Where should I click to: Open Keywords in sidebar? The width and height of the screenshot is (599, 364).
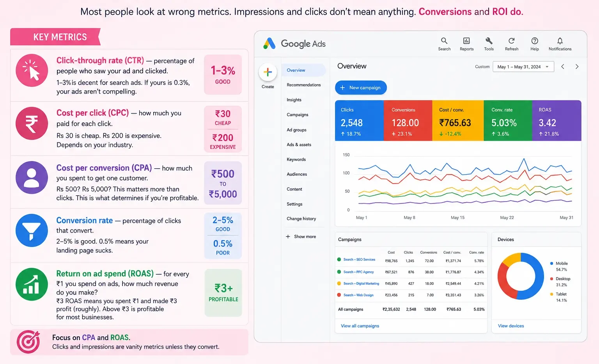tap(296, 159)
